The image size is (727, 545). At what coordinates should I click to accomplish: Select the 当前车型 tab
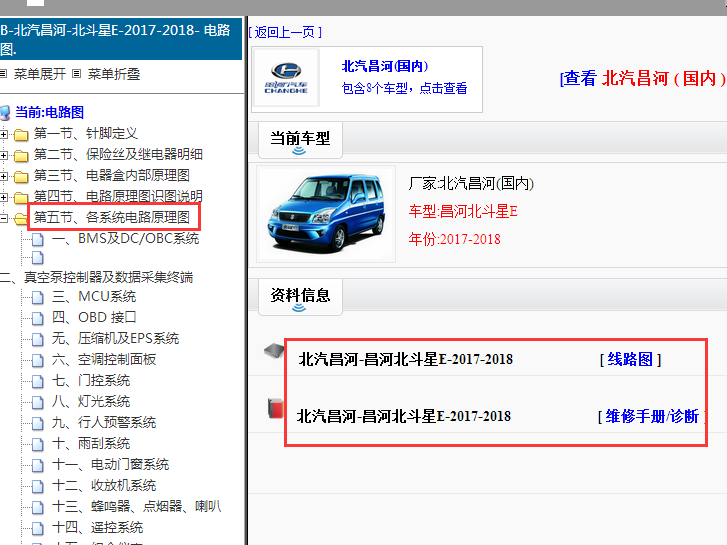(x=300, y=139)
